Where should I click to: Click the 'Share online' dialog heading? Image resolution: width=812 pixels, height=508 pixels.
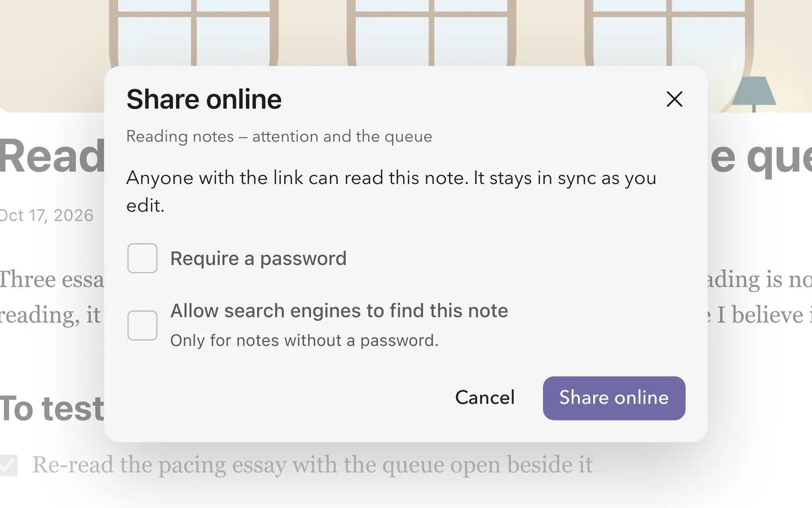point(204,99)
